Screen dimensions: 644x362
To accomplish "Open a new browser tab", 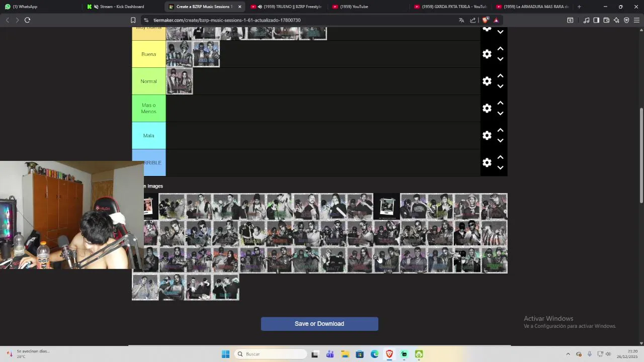I will pyautogui.click(x=579, y=7).
